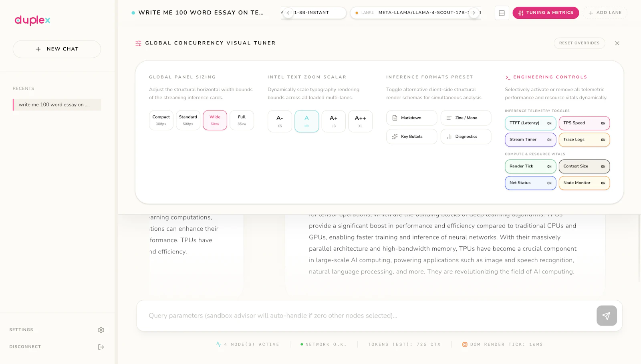Screen dimensions: 641x364
Task: Toggle Trace Logs telemetry
Action: pyautogui.click(x=584, y=140)
